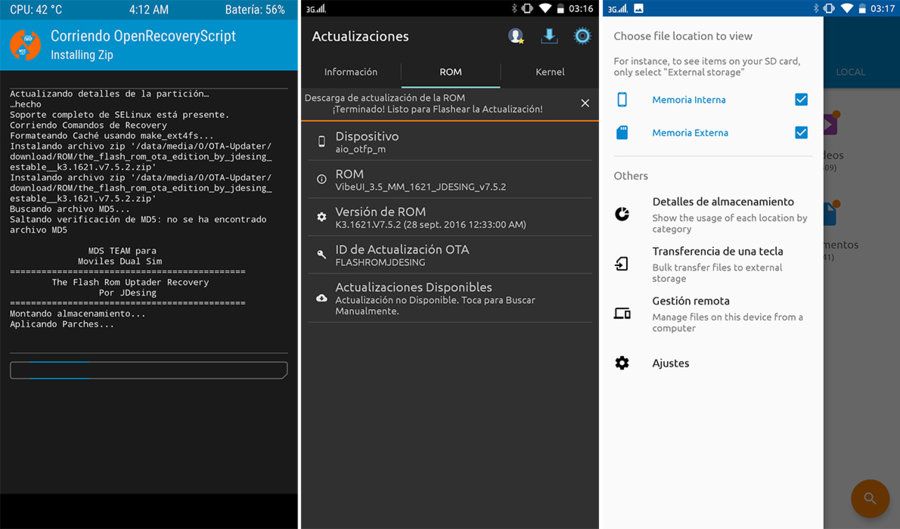Open the VibeUI_3.5_MM_1621_JDESING_v7.5.2 ROM entry
Image resolution: width=900 pixels, height=529 pixels.
450,180
